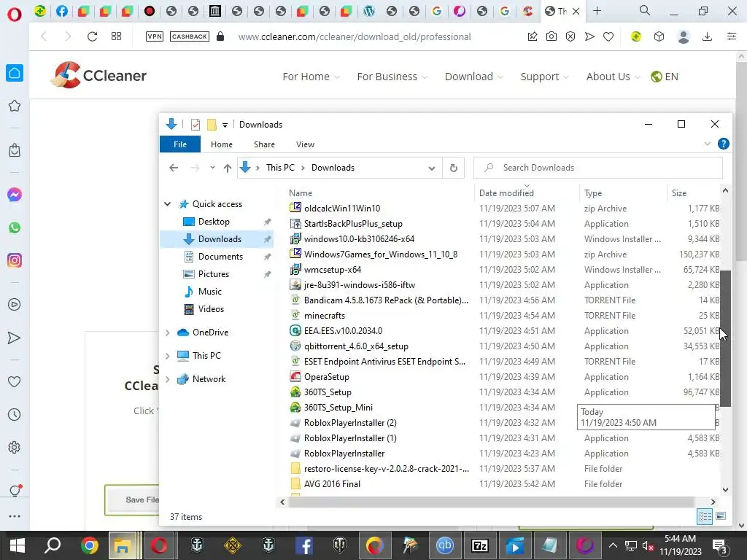747x560 pixels.
Task: Expand the Explorer ribbon chevron
Action: click(708, 144)
